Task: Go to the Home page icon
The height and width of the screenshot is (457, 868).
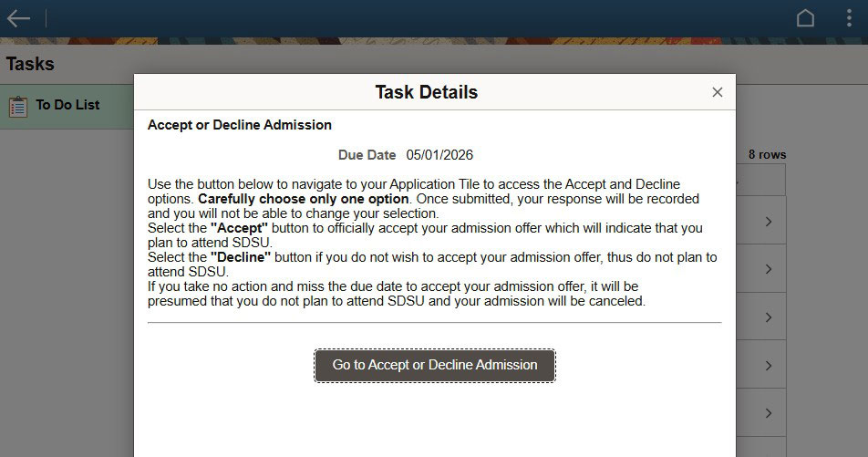Action: [805, 18]
